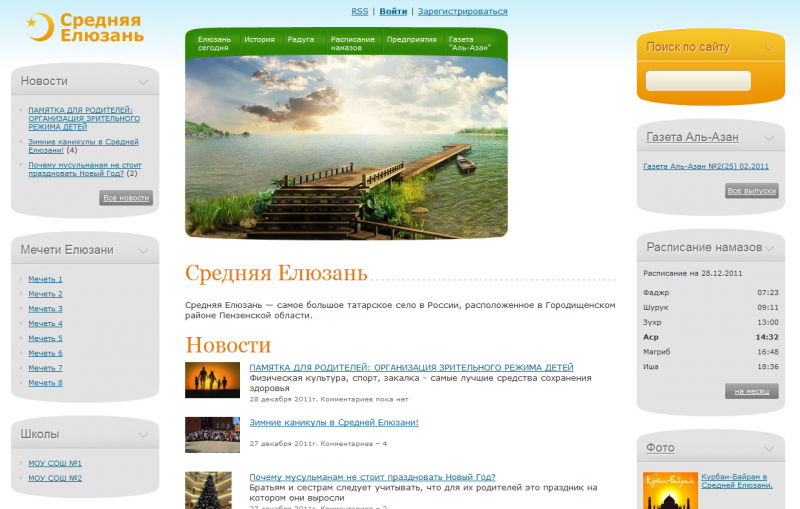Open the Мечеть 7 link
The image size is (800, 509).
click(x=45, y=368)
